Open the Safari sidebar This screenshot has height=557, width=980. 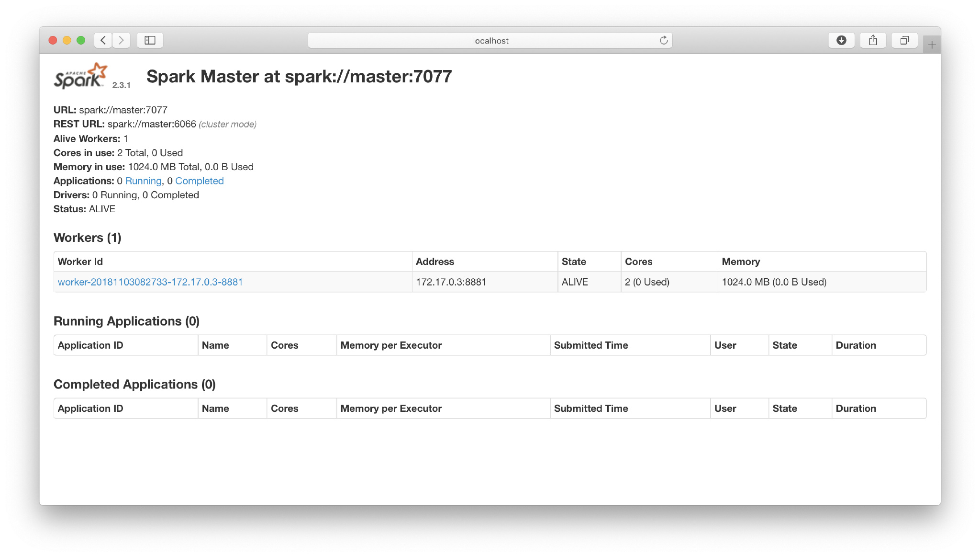point(150,40)
